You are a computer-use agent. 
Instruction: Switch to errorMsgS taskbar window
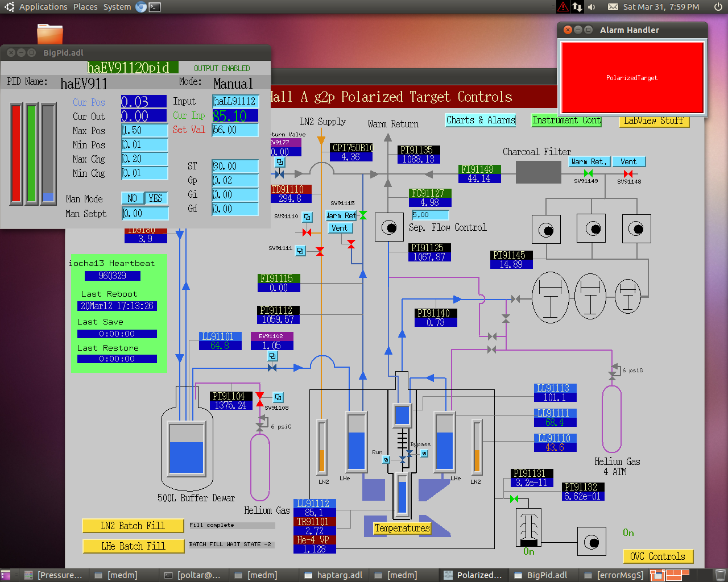coord(614,575)
